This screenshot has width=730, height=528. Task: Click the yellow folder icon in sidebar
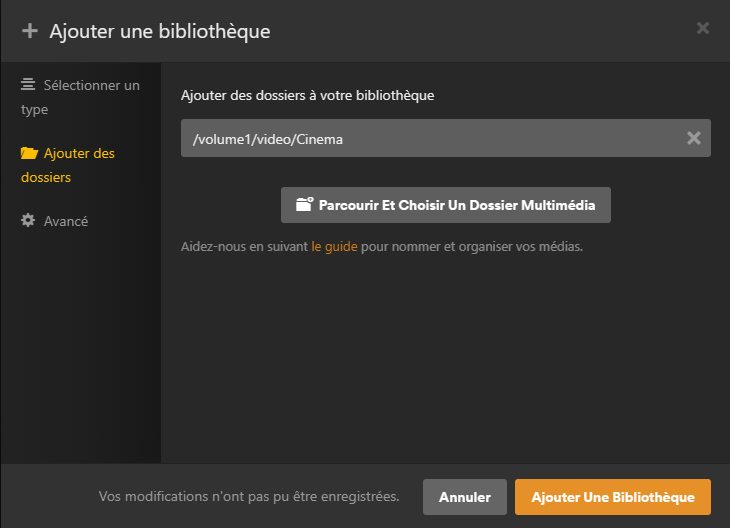(29, 153)
